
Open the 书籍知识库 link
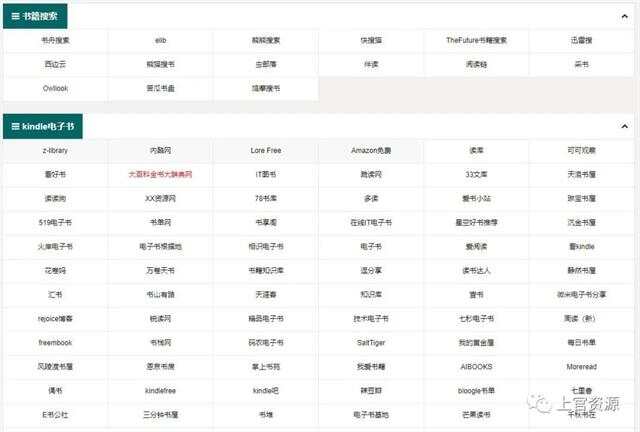266,271
